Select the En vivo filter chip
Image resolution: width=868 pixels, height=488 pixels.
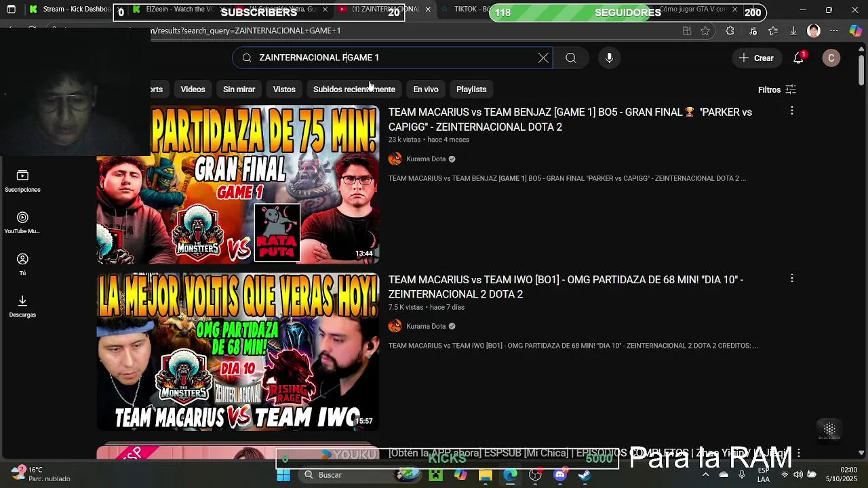426,89
